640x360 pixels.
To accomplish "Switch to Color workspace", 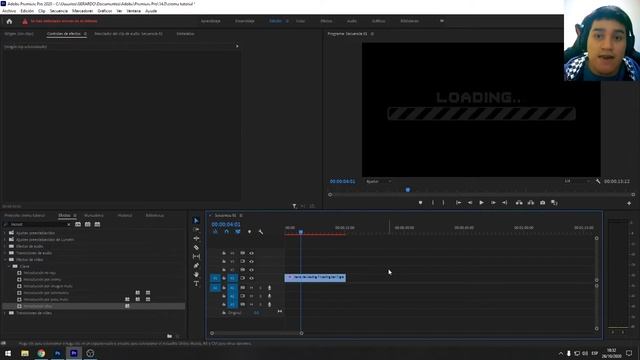I will point(300,21).
